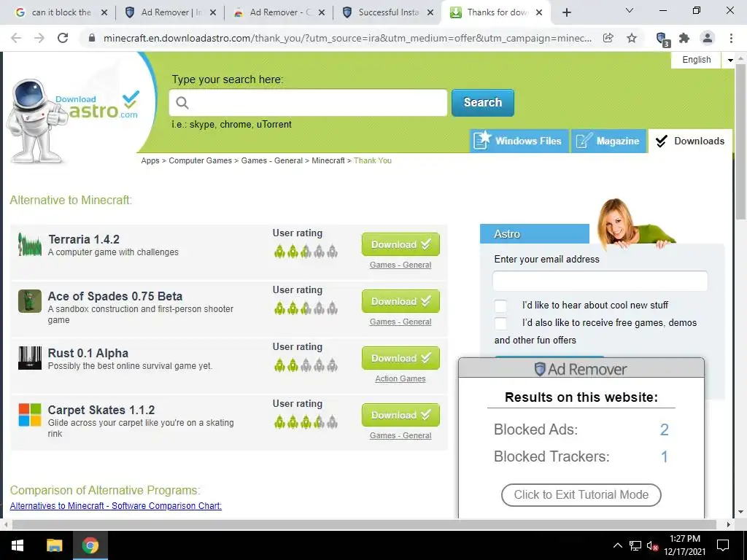Click the Minecraft breadcrumb link
The height and width of the screenshot is (560, 747).
(x=328, y=160)
